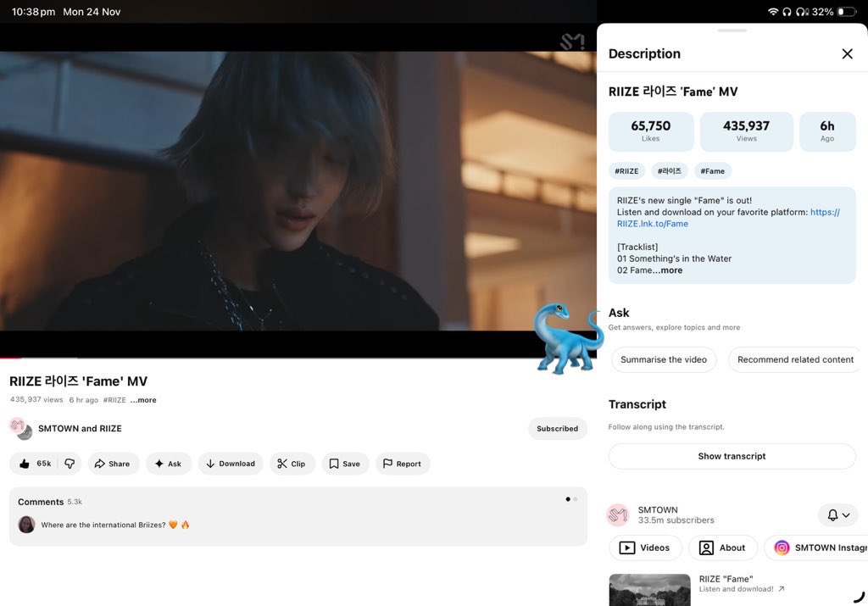This screenshot has width=868, height=606.
Task: Select the 435,937 Views stat box
Action: click(746, 131)
